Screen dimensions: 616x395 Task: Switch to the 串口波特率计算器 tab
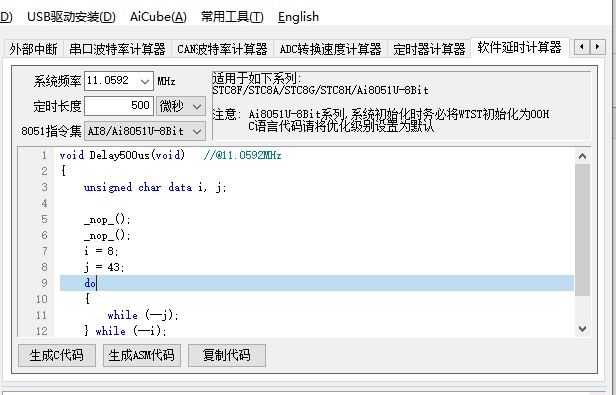click(117, 49)
